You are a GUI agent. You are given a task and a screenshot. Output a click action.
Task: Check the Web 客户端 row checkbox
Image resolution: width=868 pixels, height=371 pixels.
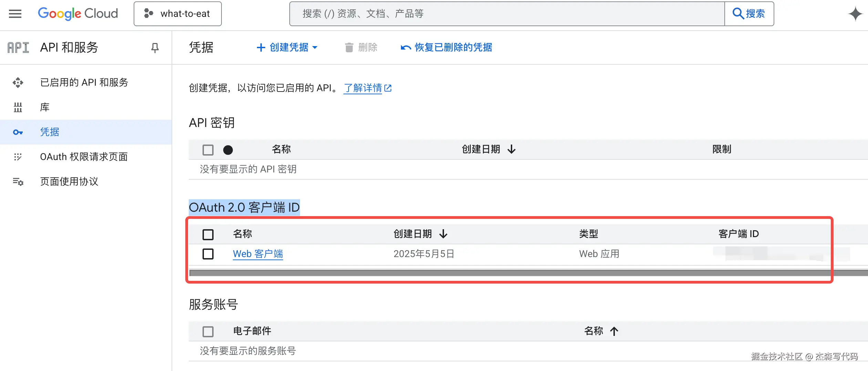click(x=208, y=254)
